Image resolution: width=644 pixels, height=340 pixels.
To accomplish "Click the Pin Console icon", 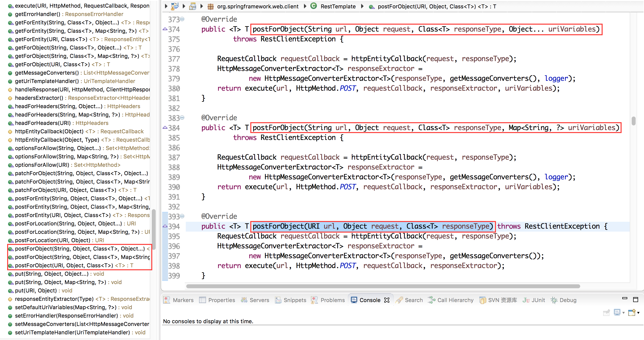I will coord(607,312).
